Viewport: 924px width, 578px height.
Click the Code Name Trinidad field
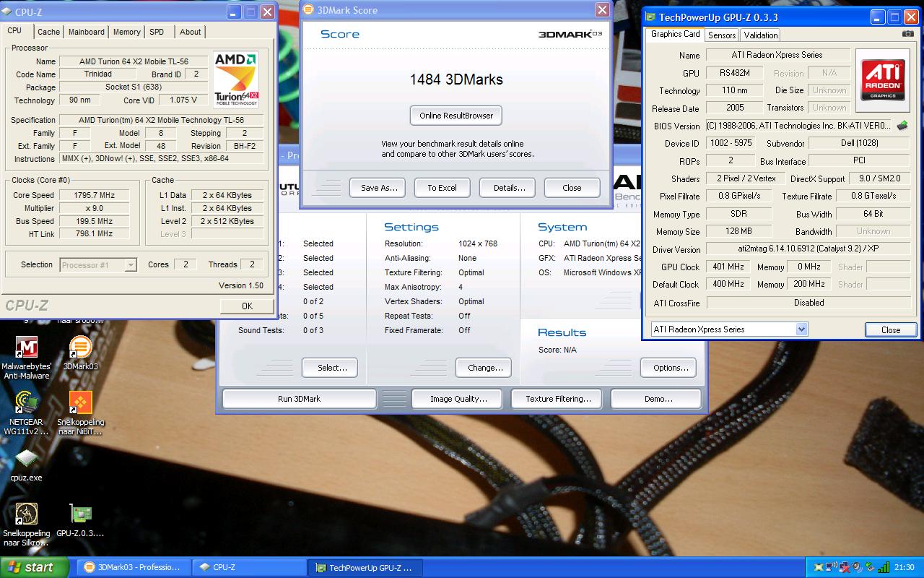click(x=97, y=74)
